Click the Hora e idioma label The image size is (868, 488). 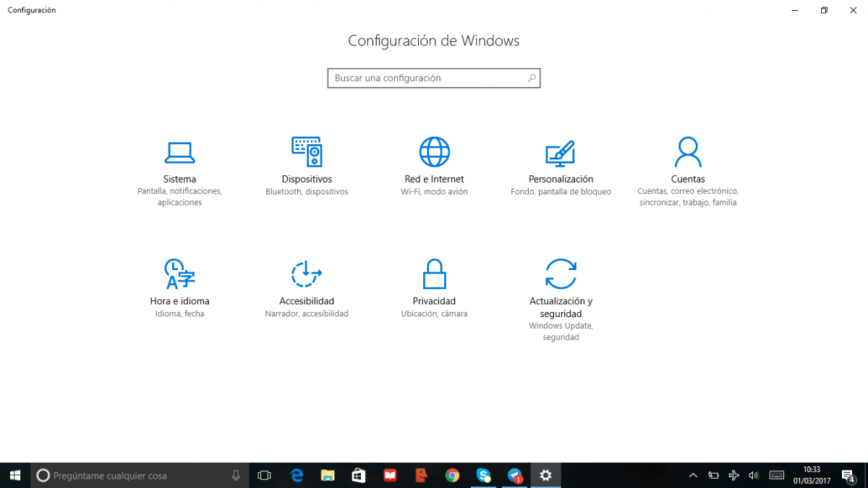point(179,301)
